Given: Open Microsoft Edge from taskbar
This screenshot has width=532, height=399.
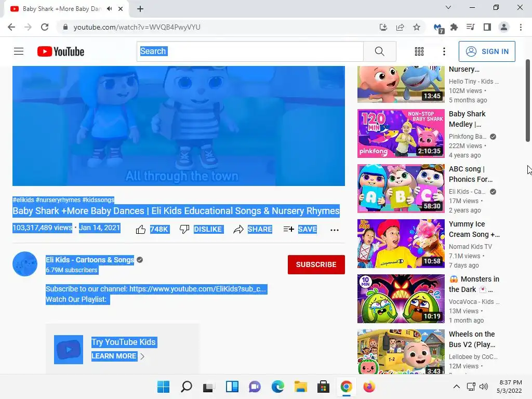Looking at the screenshot, I should [x=278, y=387].
